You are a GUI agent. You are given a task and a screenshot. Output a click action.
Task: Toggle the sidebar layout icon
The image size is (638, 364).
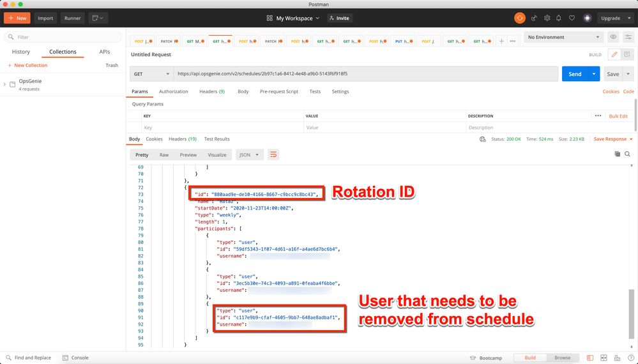click(x=590, y=358)
